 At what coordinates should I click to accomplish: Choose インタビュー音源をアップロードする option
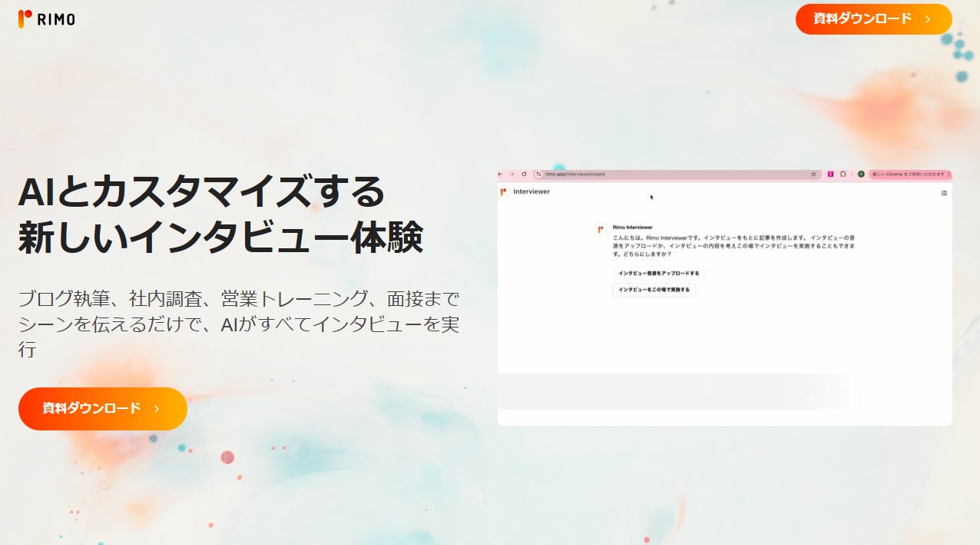[658, 273]
